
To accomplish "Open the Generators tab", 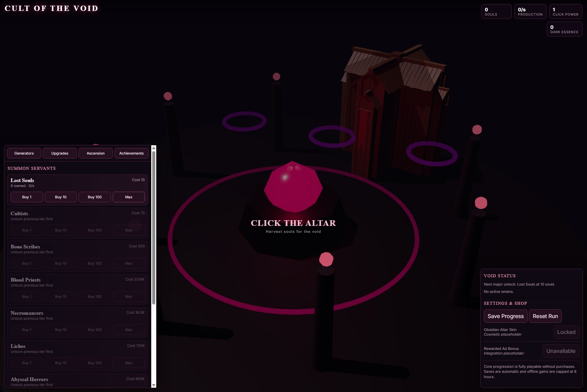I will point(24,153).
